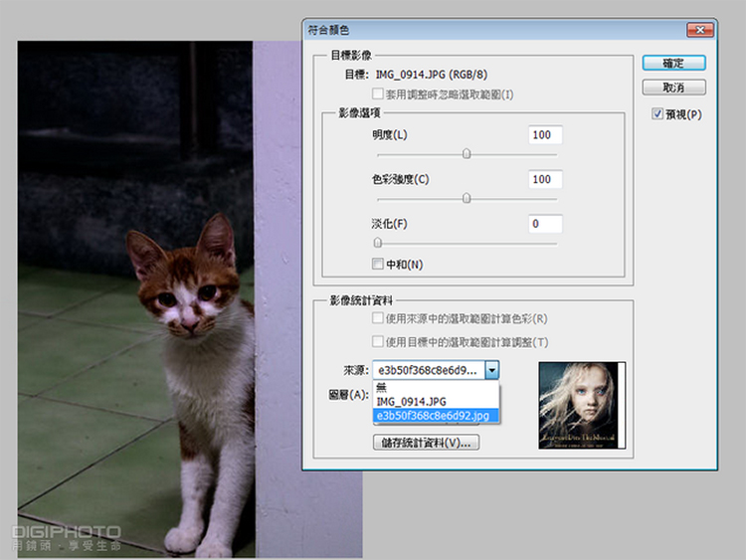Click the target text IMG_0914.JPG (RGB/8)
This screenshot has height=560, width=746.
click(432, 75)
